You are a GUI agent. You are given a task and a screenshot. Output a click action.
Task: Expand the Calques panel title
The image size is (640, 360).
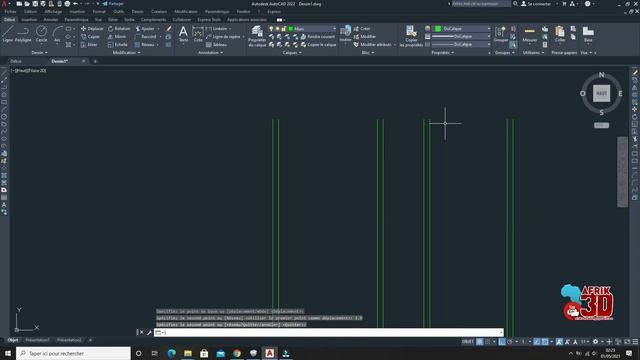tap(292, 53)
